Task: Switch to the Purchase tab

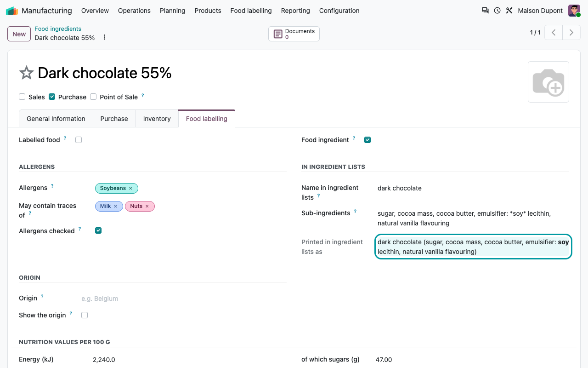Action: 114,119
